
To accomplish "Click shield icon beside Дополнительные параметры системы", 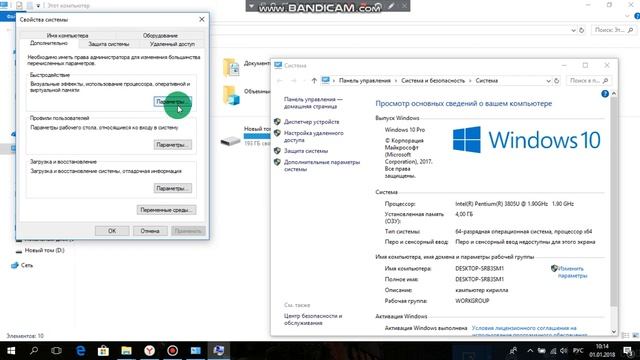I will pos(277,162).
